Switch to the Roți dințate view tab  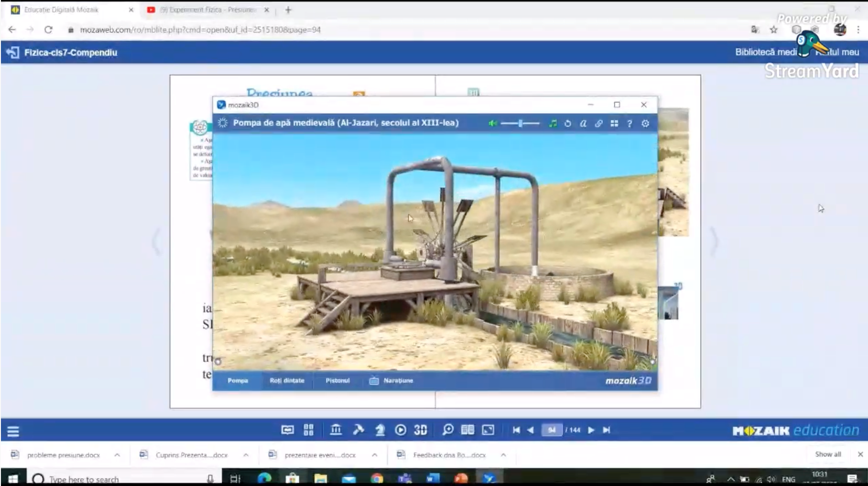point(287,380)
